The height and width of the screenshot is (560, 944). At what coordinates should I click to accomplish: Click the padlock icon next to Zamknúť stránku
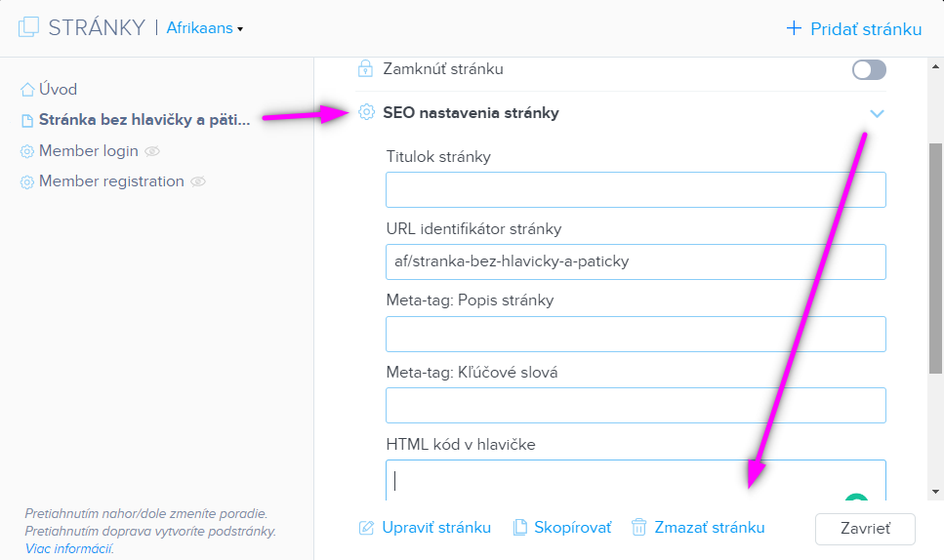(365, 68)
